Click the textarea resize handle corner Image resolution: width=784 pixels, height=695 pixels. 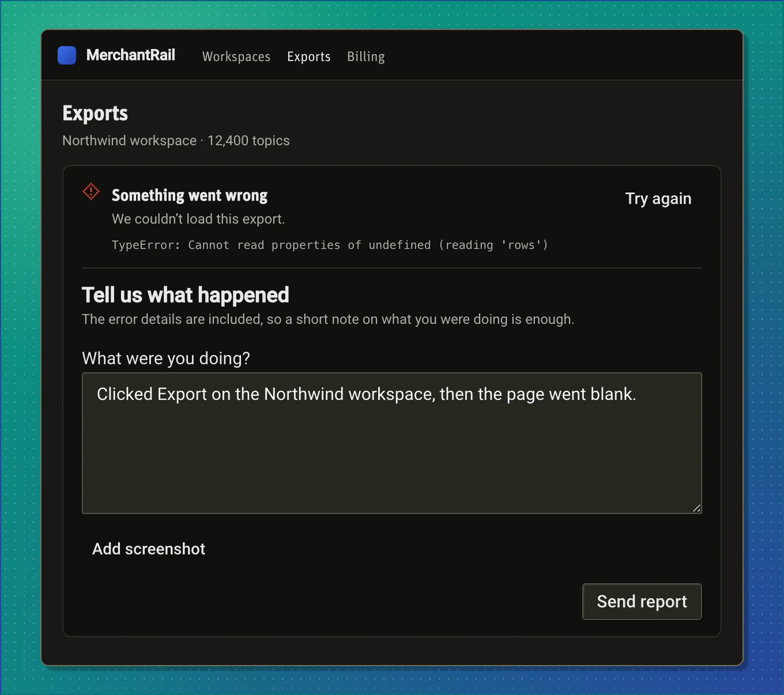(696, 508)
